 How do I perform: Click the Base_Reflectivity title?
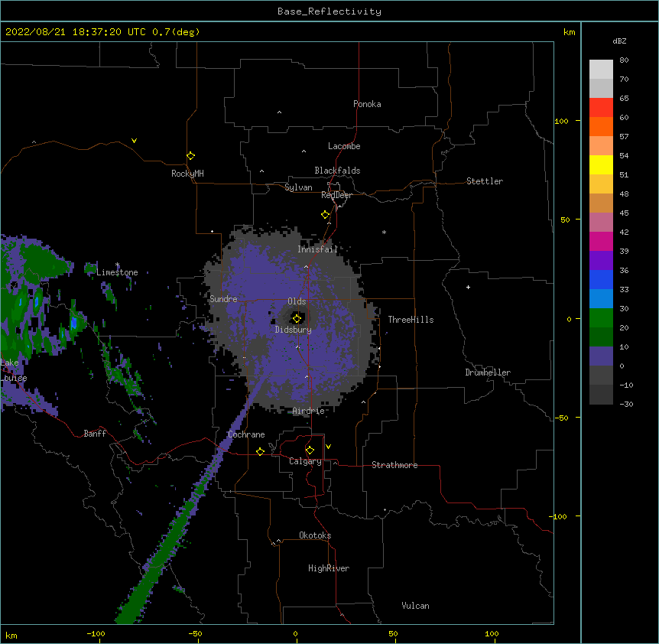coord(329,11)
